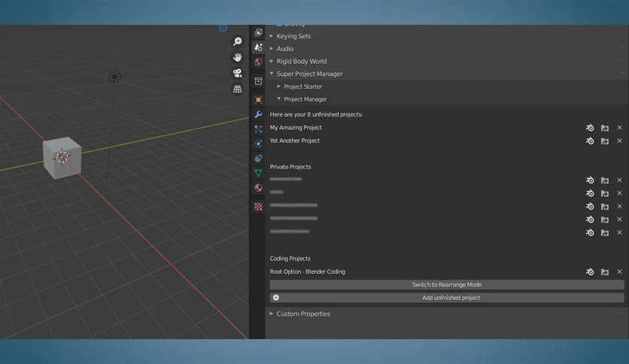Click the Yet Another Project label
The height and width of the screenshot is (364, 629).
click(294, 141)
